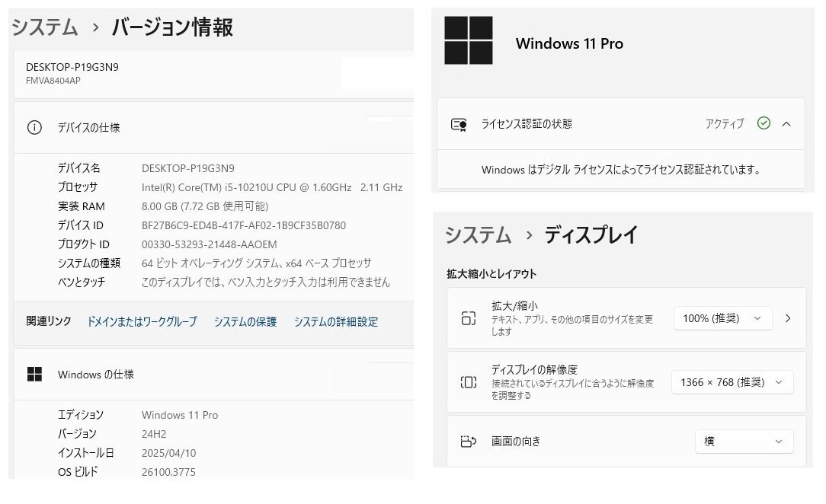Click the display resolution icon
This screenshot has height=504, width=826.
[x=469, y=382]
